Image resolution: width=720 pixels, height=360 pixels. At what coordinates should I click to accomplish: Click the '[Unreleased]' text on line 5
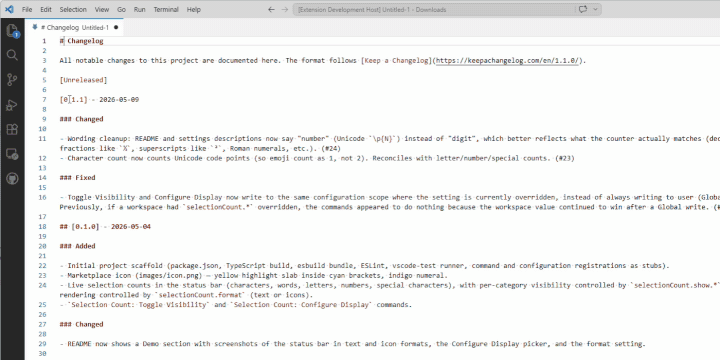pyautogui.click(x=83, y=80)
